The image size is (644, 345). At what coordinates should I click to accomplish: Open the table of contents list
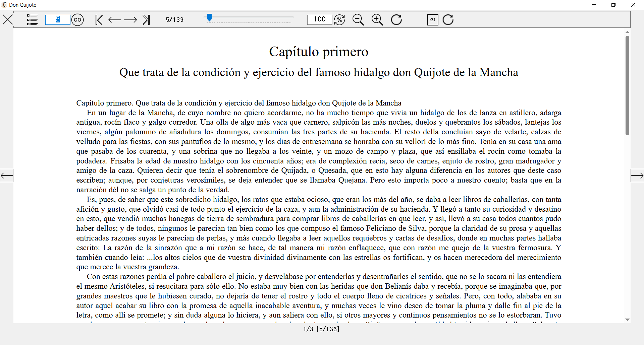tap(32, 20)
